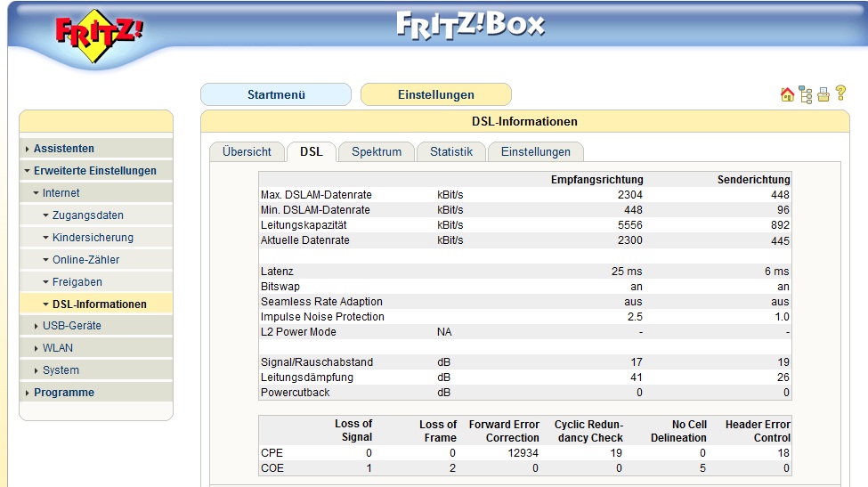Screen dimensions: 868x487
Task: Click the printer icon
Action: (823, 94)
